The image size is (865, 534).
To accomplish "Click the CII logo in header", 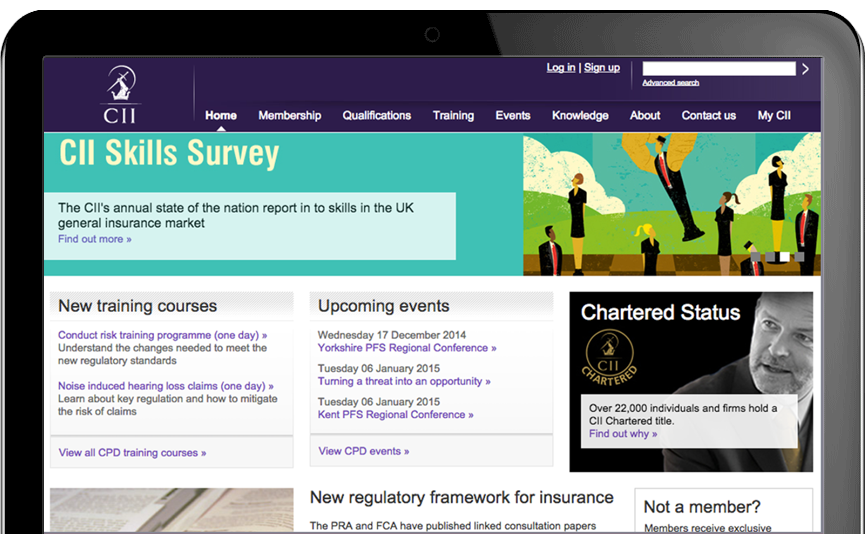I will point(120,93).
